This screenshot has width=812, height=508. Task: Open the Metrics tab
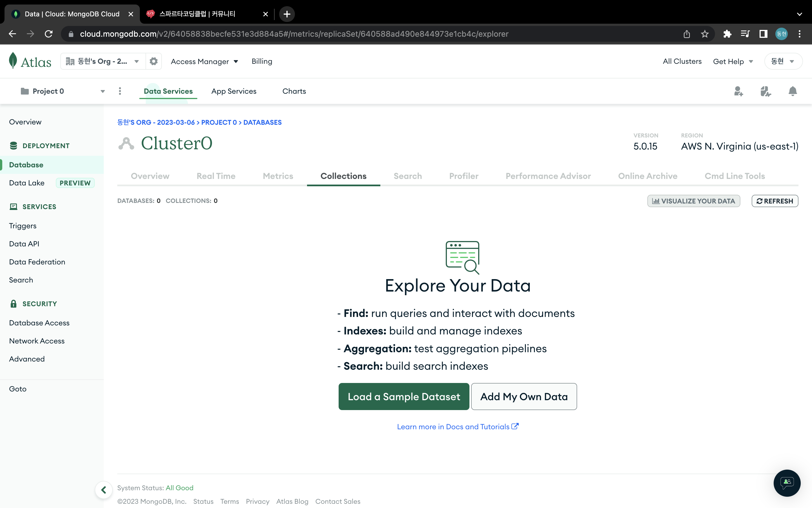[x=278, y=176]
